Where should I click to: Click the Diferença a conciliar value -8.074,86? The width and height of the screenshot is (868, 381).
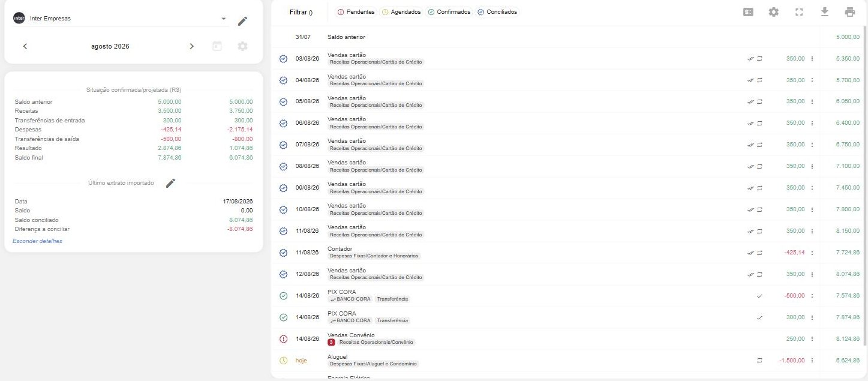click(x=240, y=229)
